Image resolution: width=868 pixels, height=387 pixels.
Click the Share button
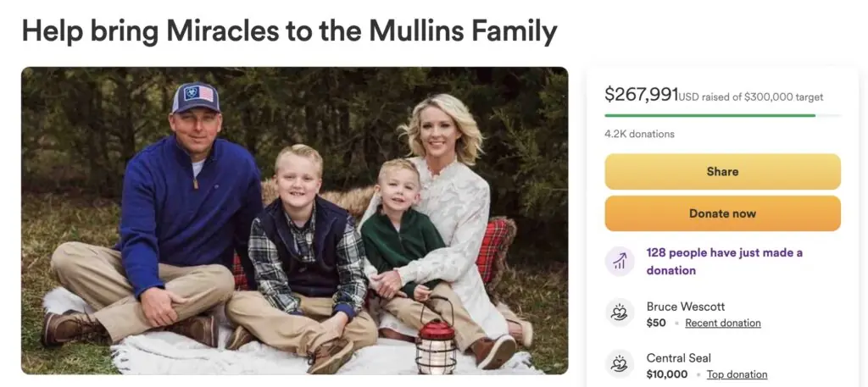point(722,172)
